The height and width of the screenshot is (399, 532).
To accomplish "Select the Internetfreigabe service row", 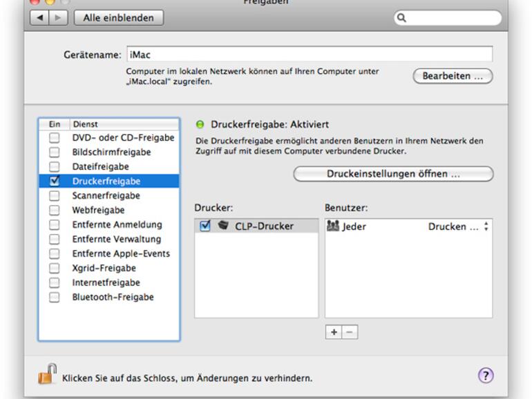I will (109, 283).
